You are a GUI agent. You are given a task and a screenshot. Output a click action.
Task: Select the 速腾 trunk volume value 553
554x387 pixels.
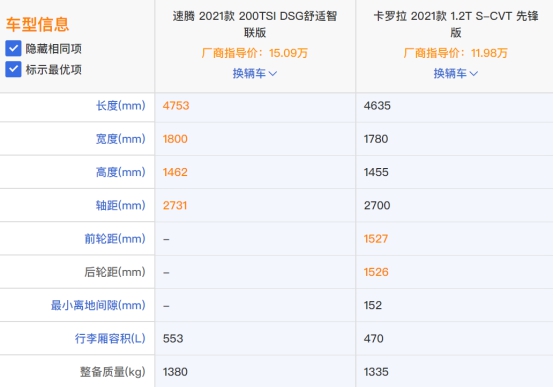point(173,339)
